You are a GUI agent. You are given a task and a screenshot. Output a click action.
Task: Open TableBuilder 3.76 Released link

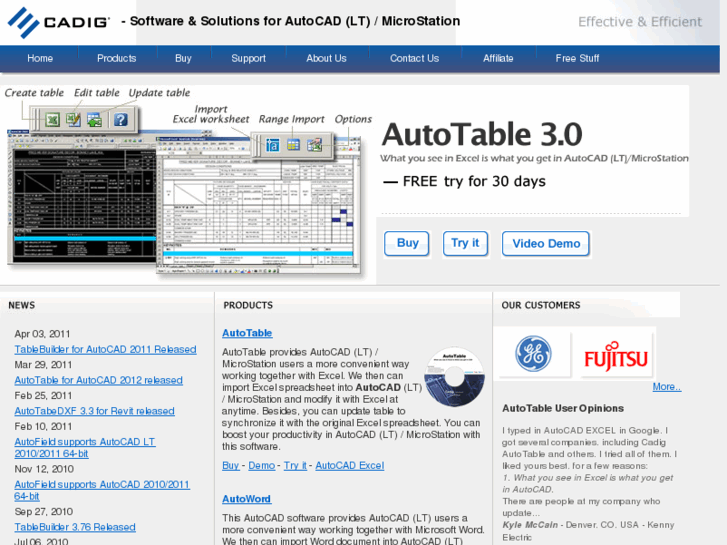[x=75, y=527]
